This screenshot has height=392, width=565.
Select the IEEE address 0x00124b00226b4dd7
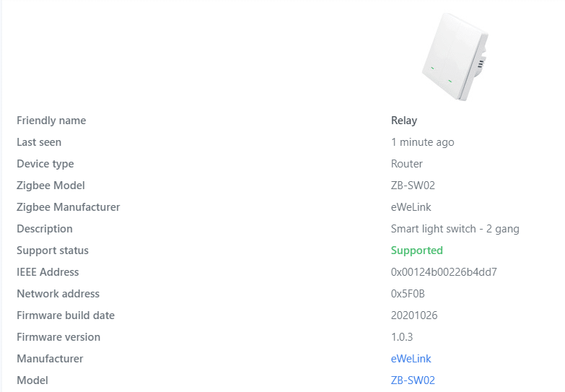pyautogui.click(x=444, y=272)
